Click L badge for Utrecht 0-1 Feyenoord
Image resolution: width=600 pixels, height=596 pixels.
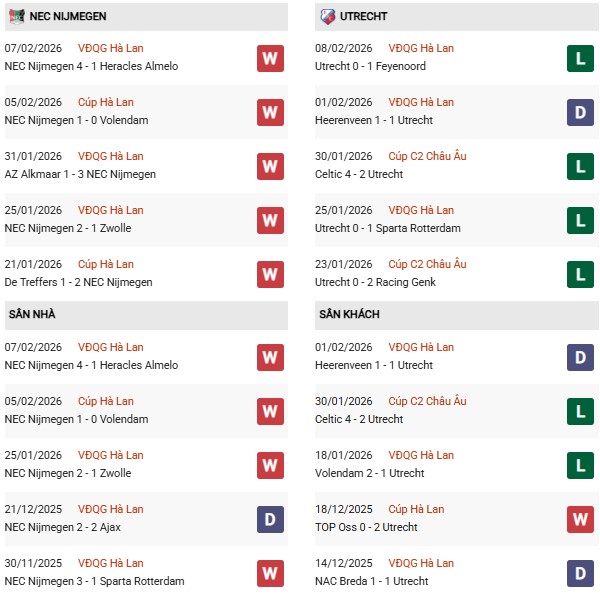580,58
